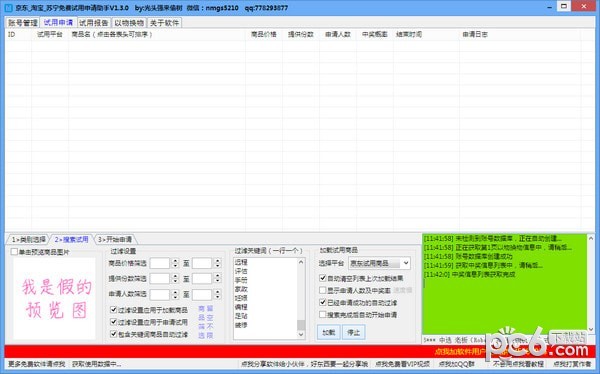This screenshot has height=374, width=600.
Task: Click the app icon in the title bar
Action: click(8, 8)
